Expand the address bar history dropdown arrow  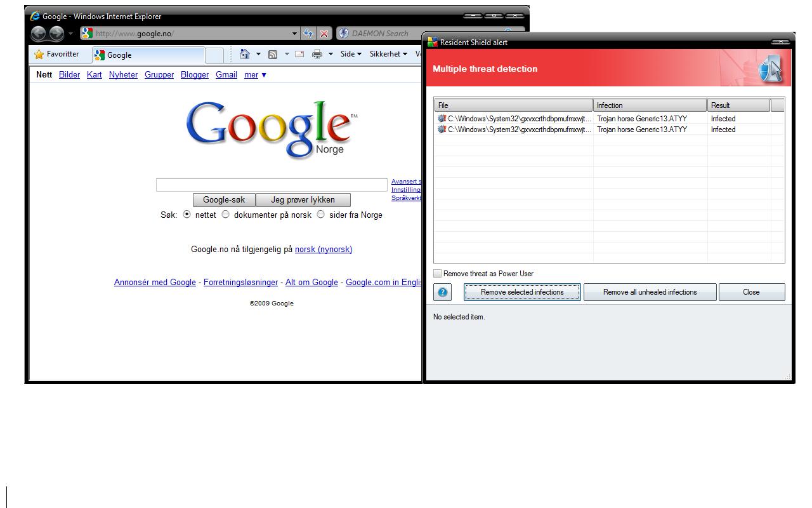pos(294,34)
